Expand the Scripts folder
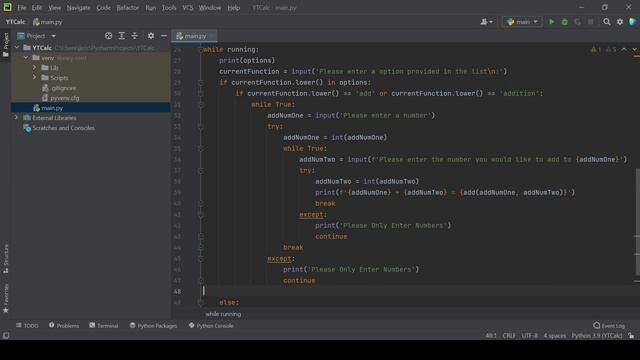Viewport: 640px width, 360px height. 35,78
